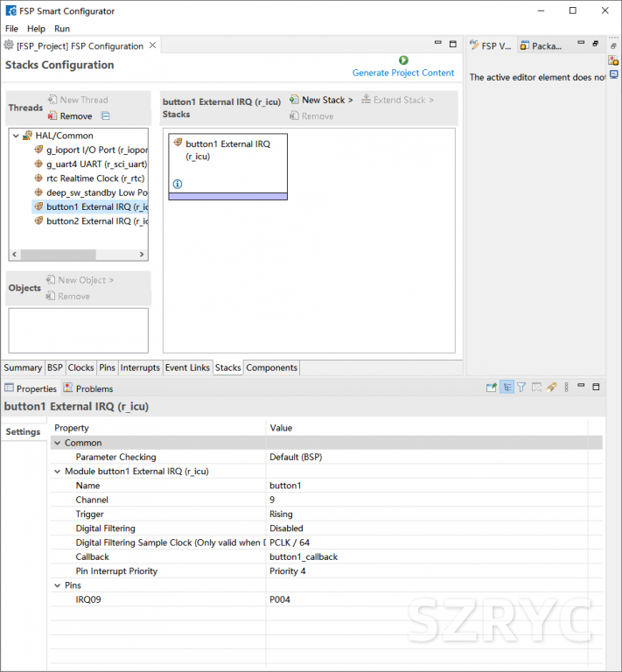This screenshot has width=622, height=672.
Task: Minimize the Properties panel view
Action: [x=582, y=387]
